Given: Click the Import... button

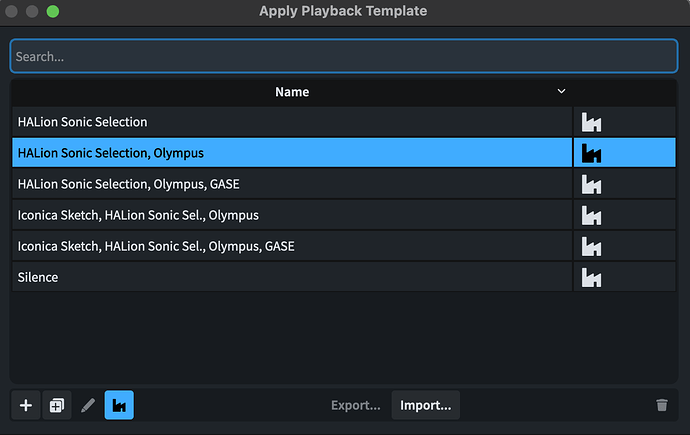Looking at the screenshot, I should pos(425,405).
